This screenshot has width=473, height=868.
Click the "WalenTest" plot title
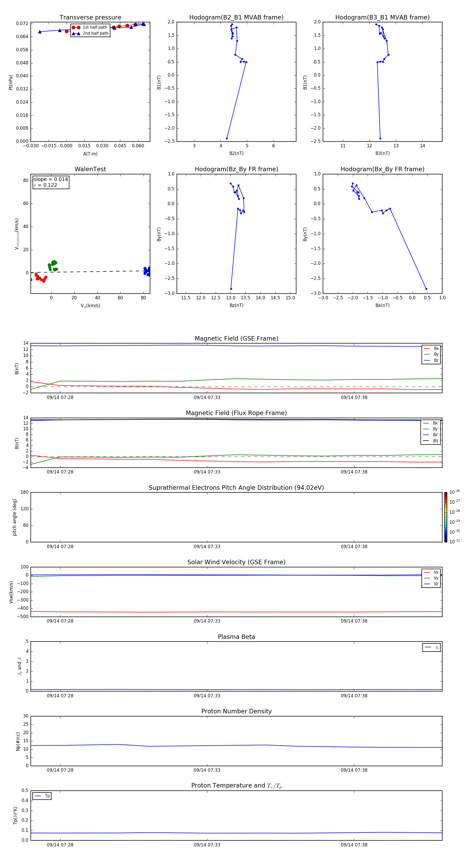point(90,169)
